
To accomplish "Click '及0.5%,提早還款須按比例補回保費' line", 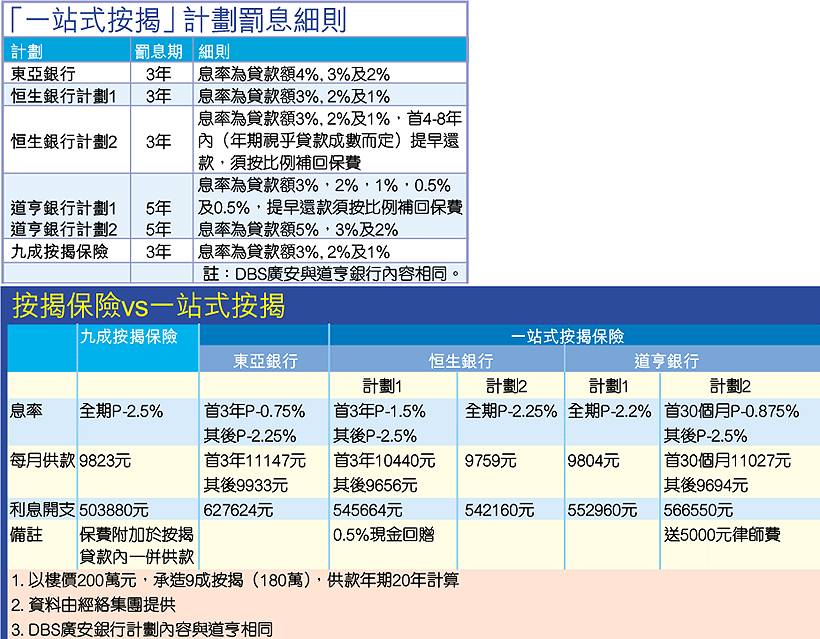I will point(330,207).
